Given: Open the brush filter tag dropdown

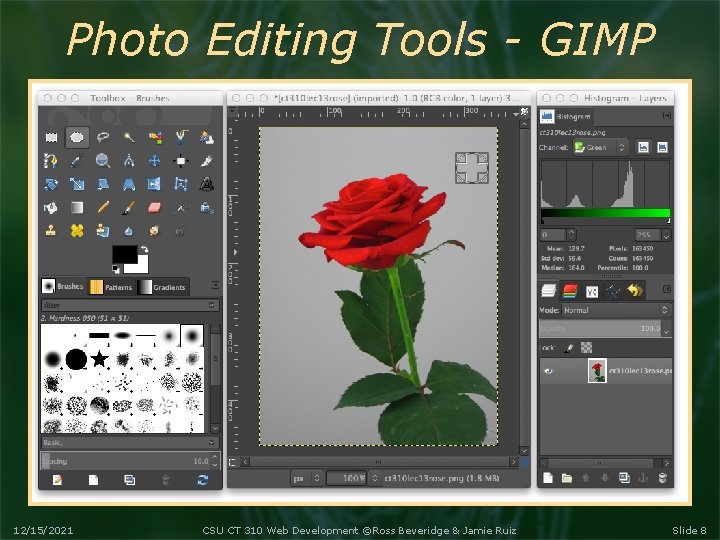Looking at the screenshot, I should pos(212,305).
